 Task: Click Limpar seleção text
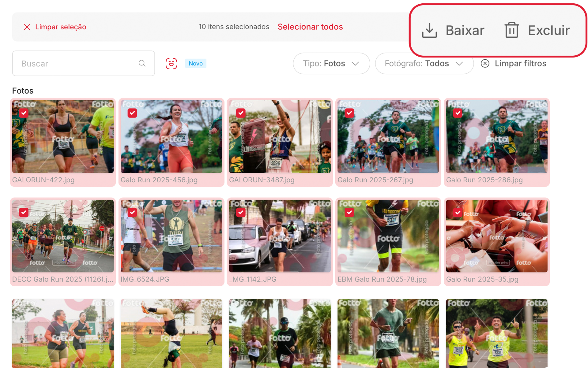[61, 27]
